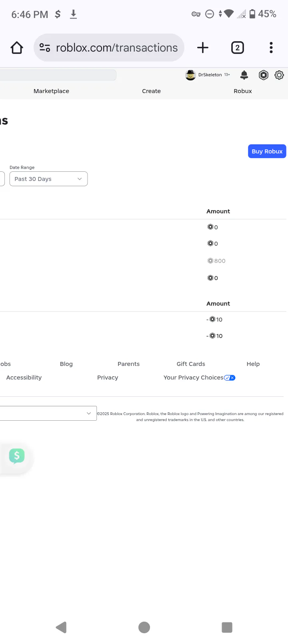The width and height of the screenshot is (288, 644).
Task: Click the VPN key status icon
Action: (x=196, y=14)
